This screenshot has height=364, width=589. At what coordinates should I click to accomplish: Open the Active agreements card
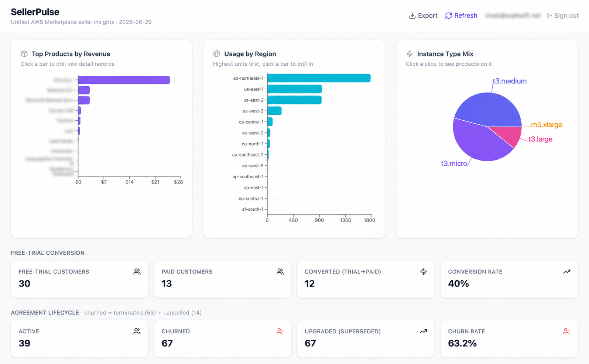coord(79,339)
